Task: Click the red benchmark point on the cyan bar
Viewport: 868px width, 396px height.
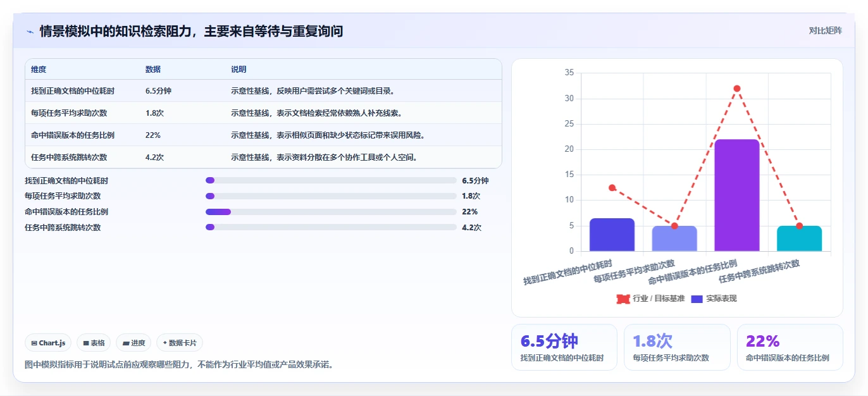Action: click(800, 226)
